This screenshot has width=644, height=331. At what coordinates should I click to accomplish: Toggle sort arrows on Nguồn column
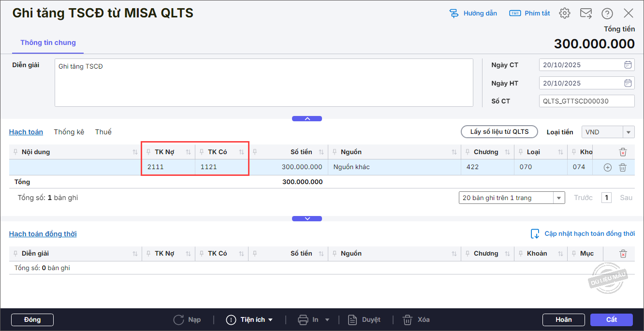pyautogui.click(x=454, y=152)
